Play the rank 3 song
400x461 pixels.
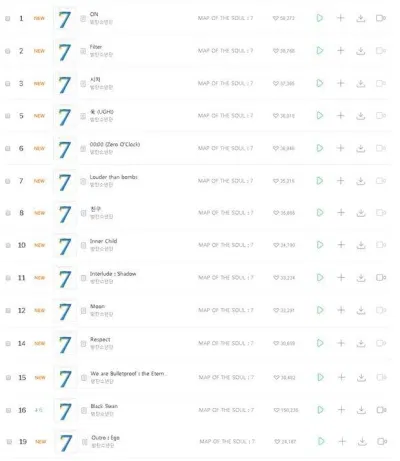pos(320,83)
